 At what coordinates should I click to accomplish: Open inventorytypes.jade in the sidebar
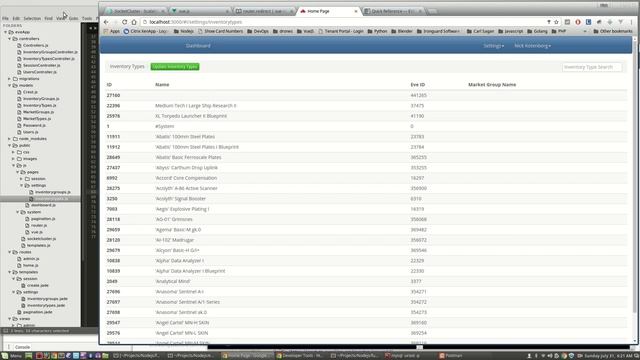pyautogui.click(x=46, y=305)
